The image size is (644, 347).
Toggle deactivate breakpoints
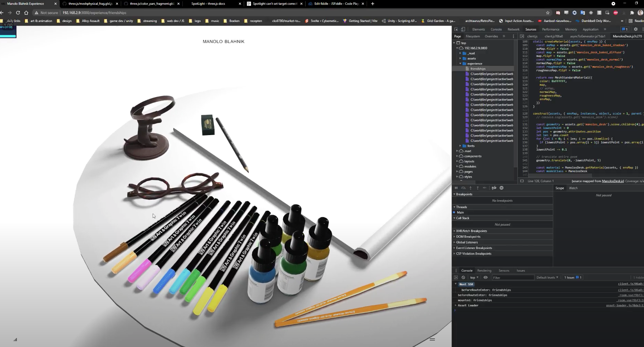pyautogui.click(x=494, y=188)
